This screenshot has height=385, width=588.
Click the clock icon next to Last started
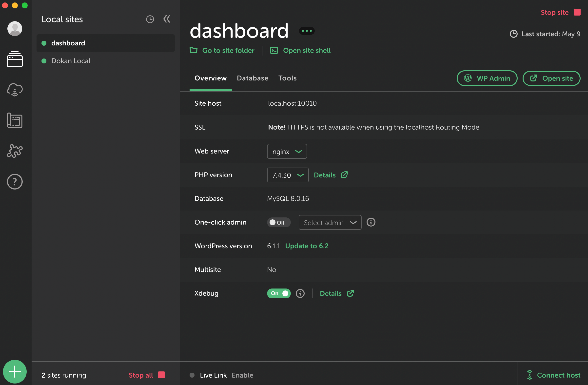coord(514,34)
